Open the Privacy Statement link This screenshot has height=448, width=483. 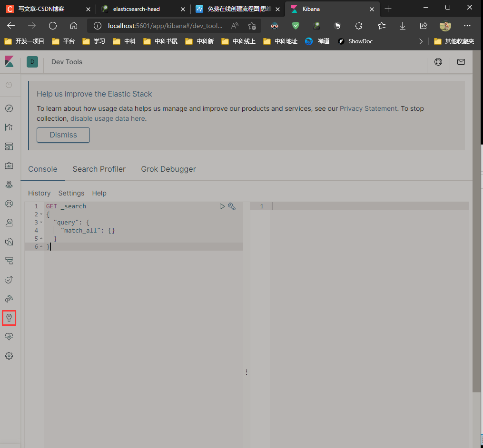coord(368,108)
